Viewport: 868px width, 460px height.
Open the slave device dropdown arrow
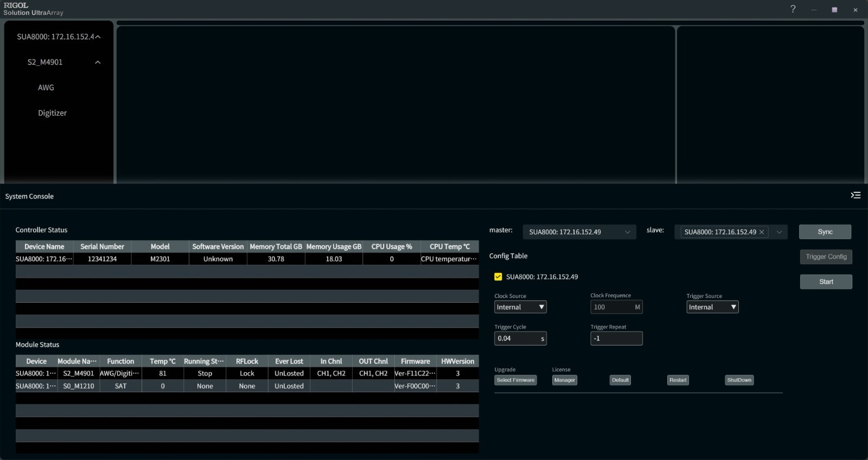pyautogui.click(x=779, y=232)
